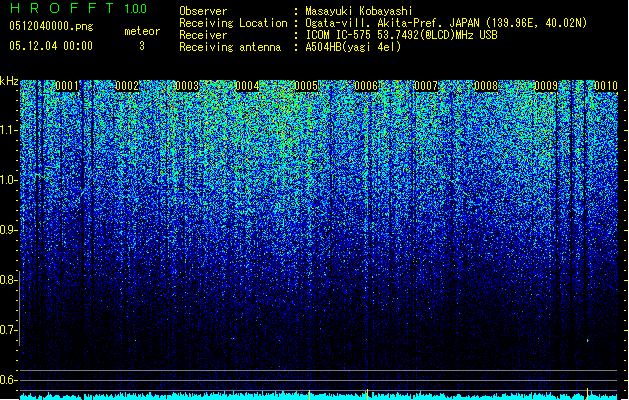Viewport: 629px width, 400px height.
Task: Pick the 0.7 frequency axis label
Action: point(9,330)
